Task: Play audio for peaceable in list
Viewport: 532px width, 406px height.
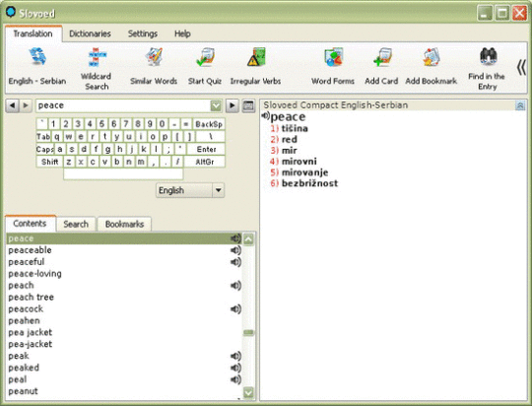Action: (x=235, y=250)
